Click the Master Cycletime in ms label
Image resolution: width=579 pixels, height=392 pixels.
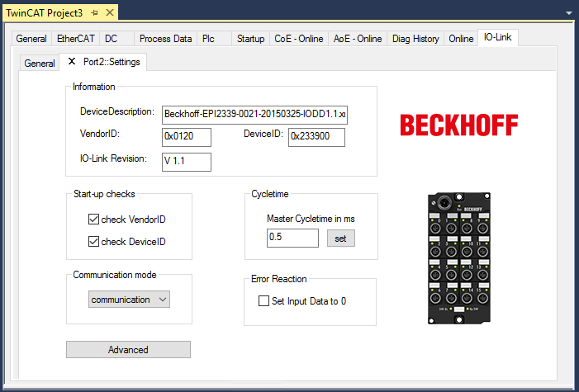311,219
